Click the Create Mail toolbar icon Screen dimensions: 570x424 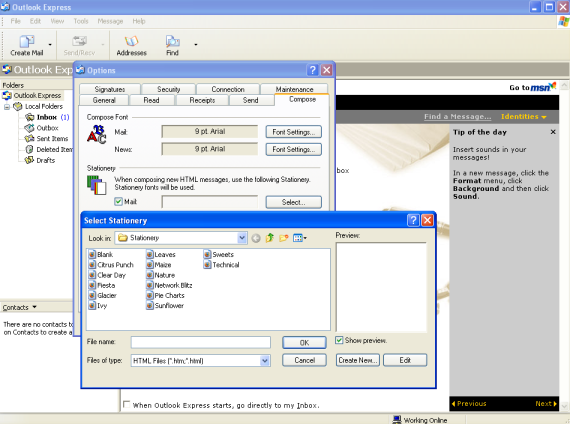(x=27, y=45)
